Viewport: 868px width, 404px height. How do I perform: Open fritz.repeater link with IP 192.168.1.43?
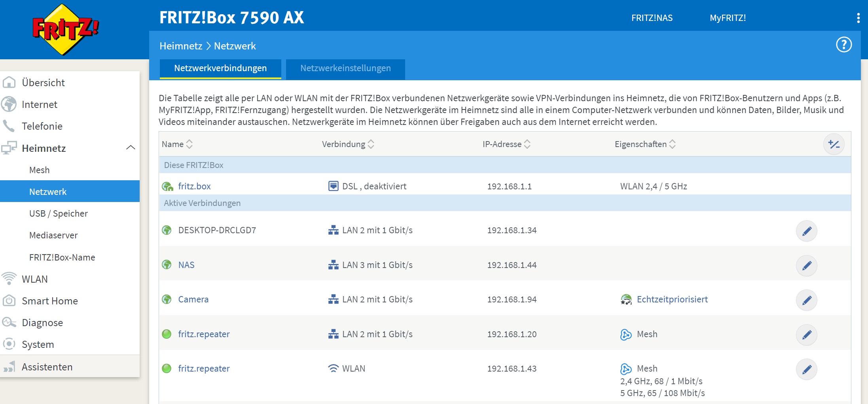pyautogui.click(x=204, y=368)
